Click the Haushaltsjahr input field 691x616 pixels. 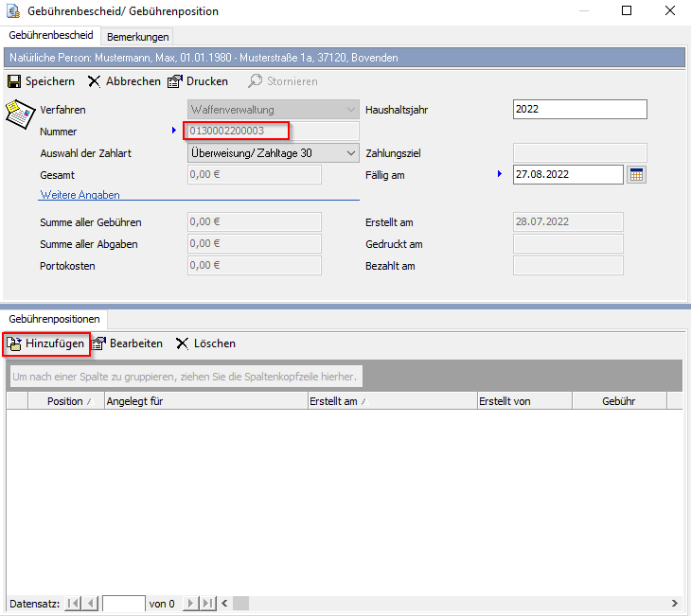click(579, 110)
